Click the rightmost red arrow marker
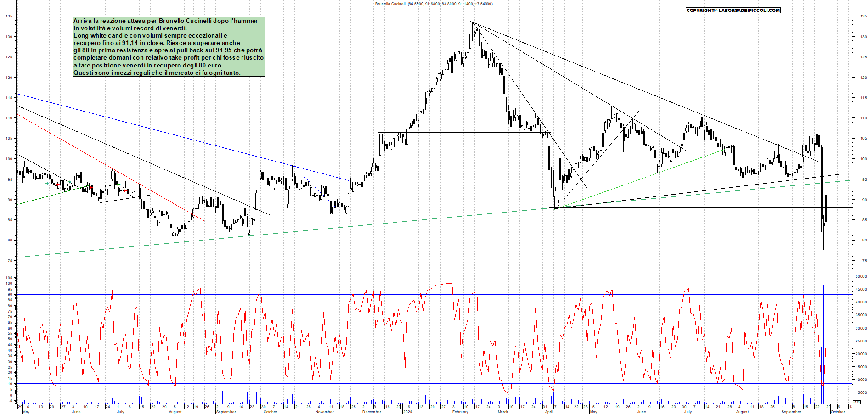The height and width of the screenshot is (414, 868). (x=125, y=190)
